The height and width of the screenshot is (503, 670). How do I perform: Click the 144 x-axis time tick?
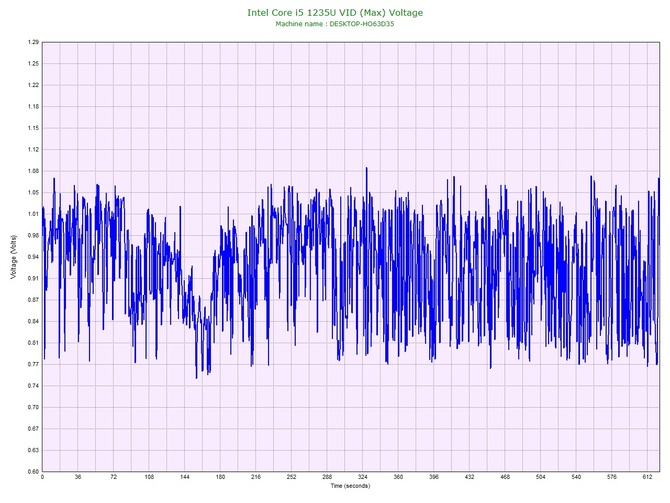click(x=185, y=477)
